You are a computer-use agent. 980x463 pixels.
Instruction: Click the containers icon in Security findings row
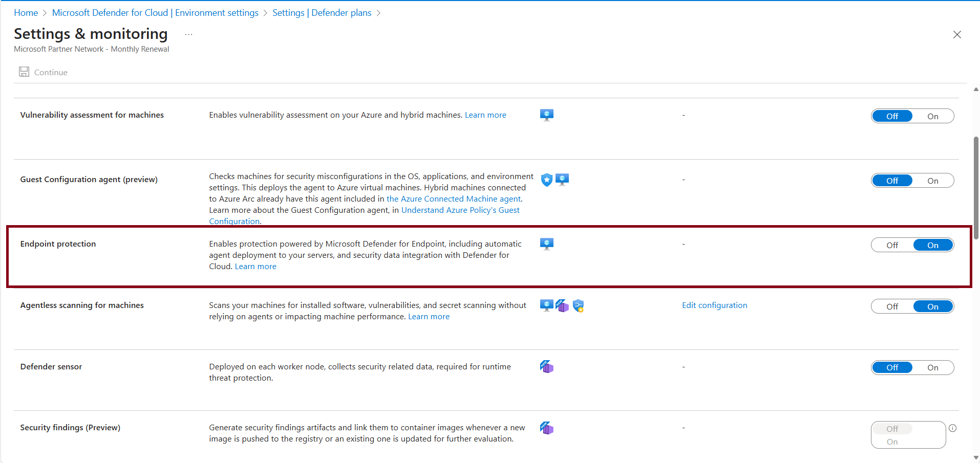tap(547, 428)
